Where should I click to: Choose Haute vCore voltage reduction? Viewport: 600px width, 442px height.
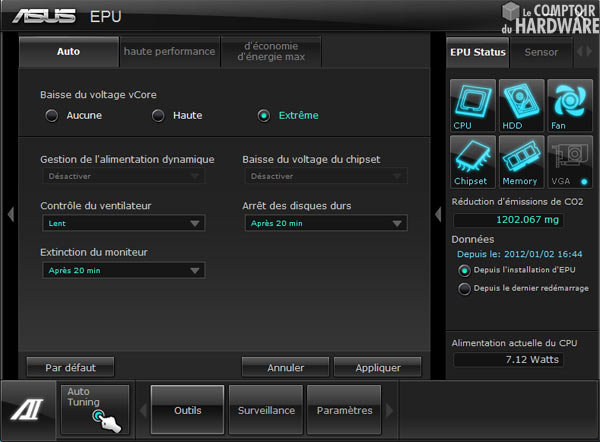[158, 115]
